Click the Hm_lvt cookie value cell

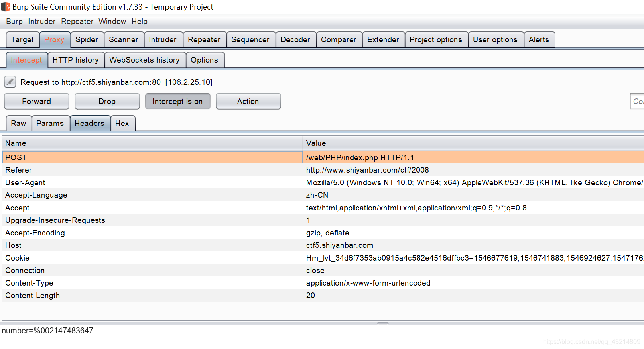pos(474,258)
